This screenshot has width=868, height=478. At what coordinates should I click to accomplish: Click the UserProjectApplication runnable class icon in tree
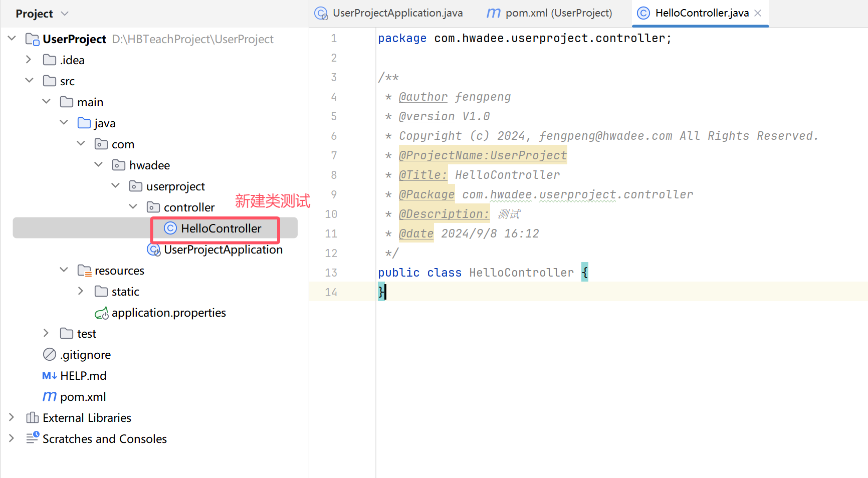(x=154, y=250)
